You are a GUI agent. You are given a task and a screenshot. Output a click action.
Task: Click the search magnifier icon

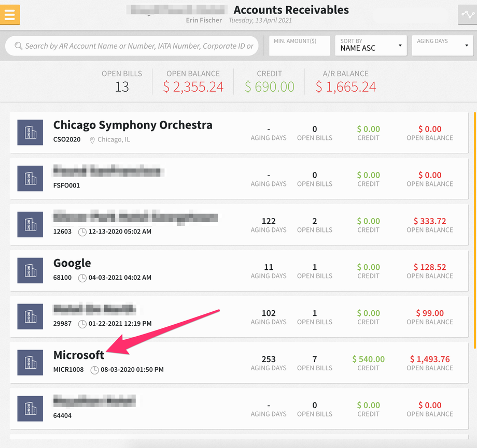click(x=19, y=46)
